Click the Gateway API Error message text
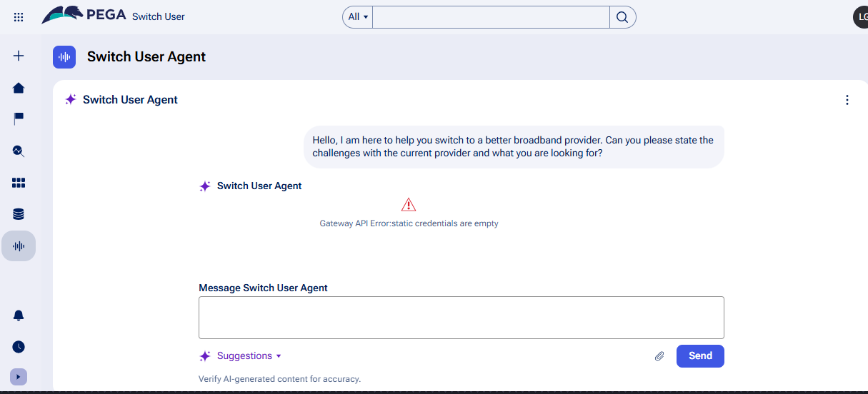The image size is (868, 394). coord(409,223)
